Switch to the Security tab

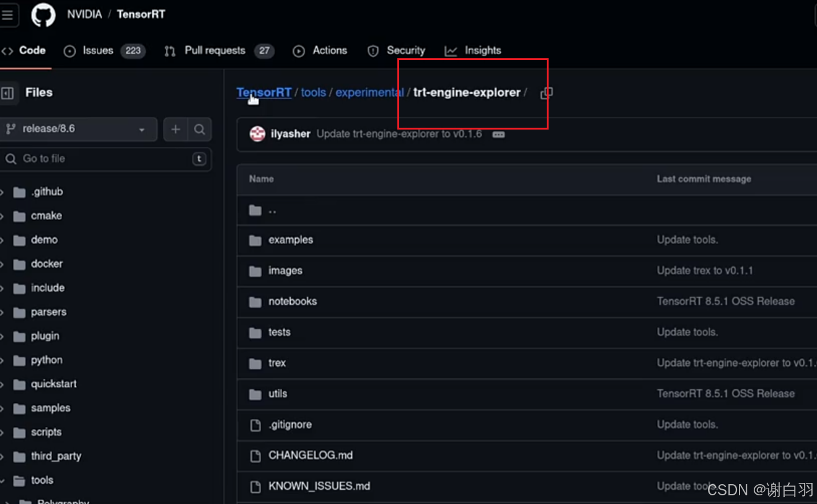(x=396, y=51)
